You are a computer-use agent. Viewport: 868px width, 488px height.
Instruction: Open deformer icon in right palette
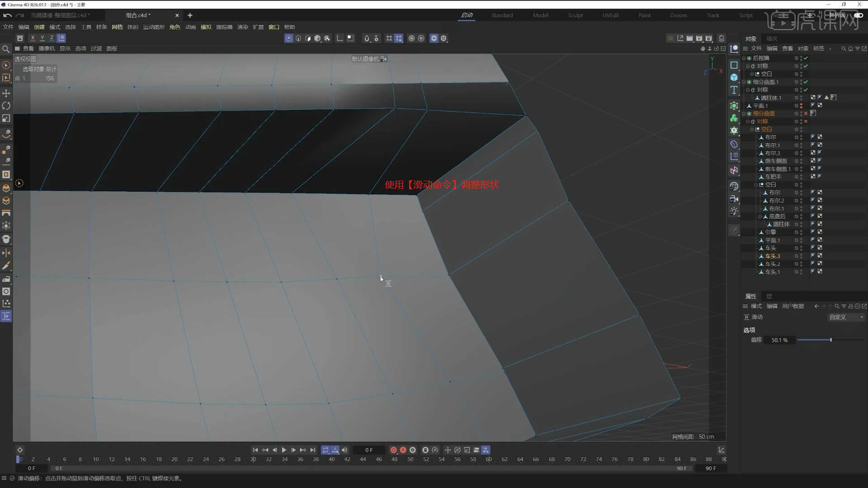(734, 145)
